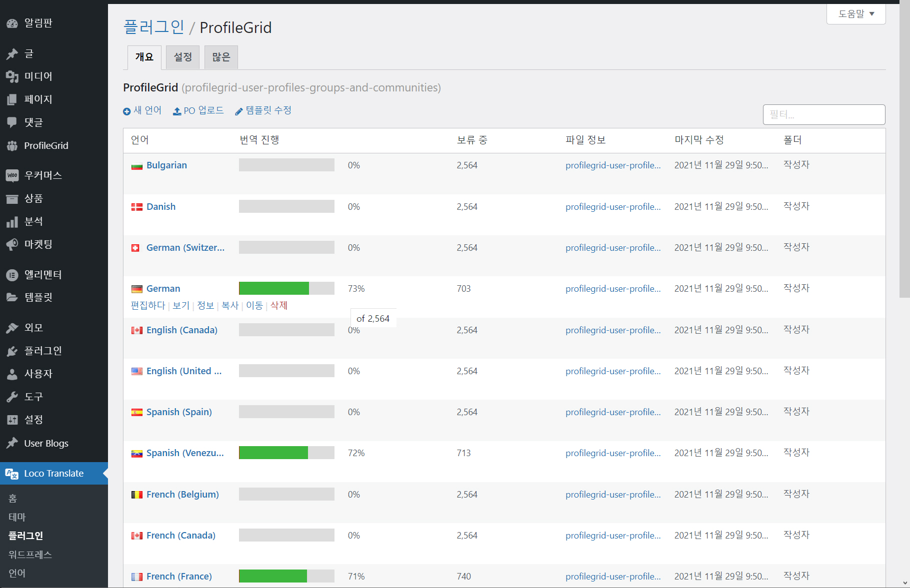910x588 pixels.
Task: Click the English (United States) flag icon
Action: (x=137, y=371)
